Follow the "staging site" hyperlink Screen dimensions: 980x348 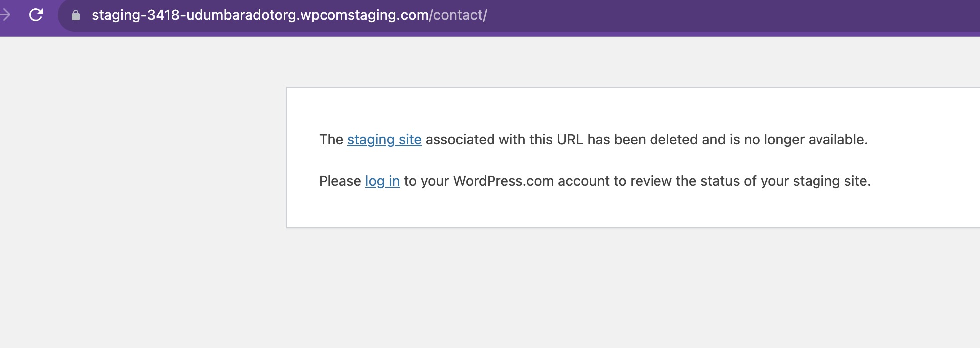384,140
